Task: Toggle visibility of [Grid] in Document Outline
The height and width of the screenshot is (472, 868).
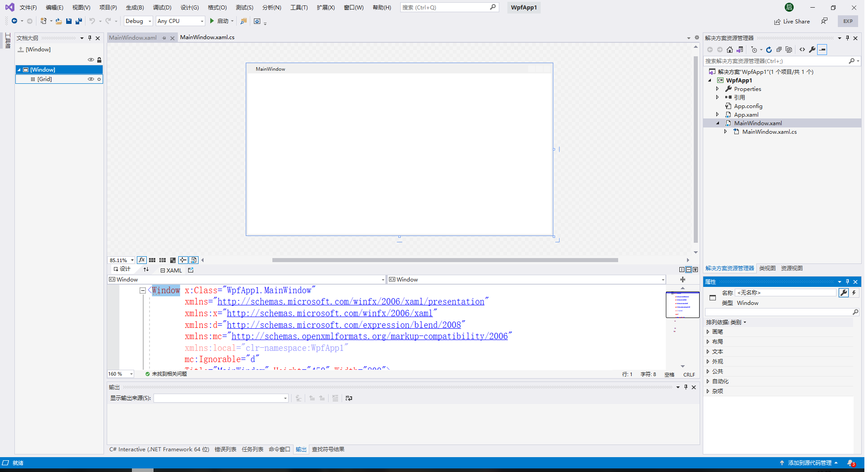Action: (91, 79)
